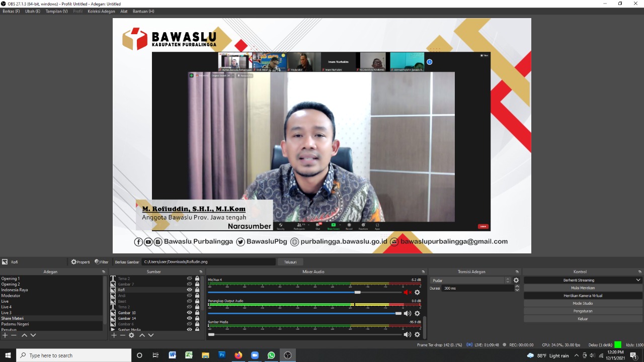Add a new source with the Sumber plus icon
Screen dimensions: 644x362
114,335
